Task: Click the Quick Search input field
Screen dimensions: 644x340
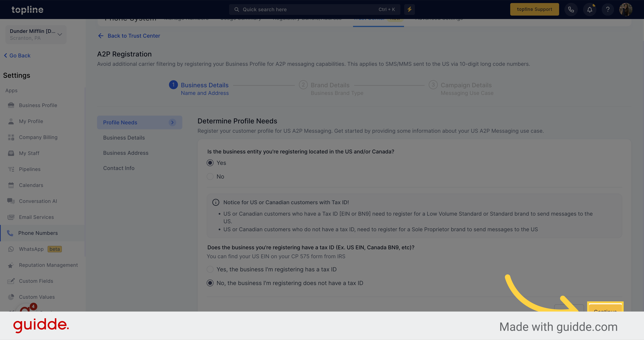Action: (x=313, y=9)
